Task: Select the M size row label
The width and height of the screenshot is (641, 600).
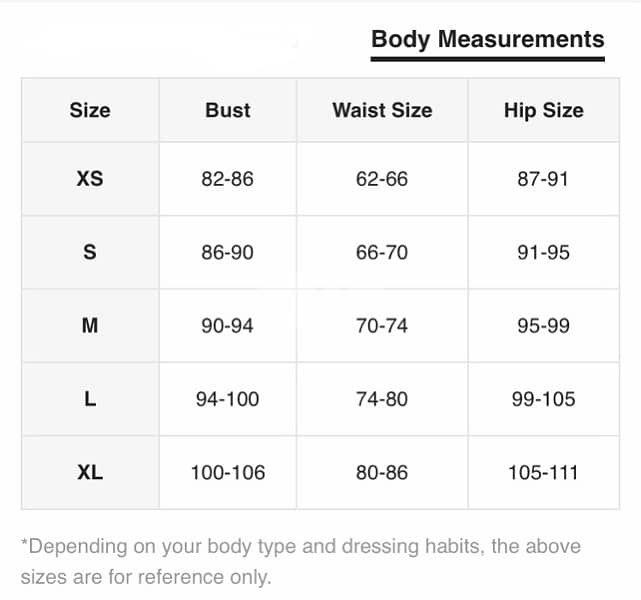Action: (x=90, y=326)
